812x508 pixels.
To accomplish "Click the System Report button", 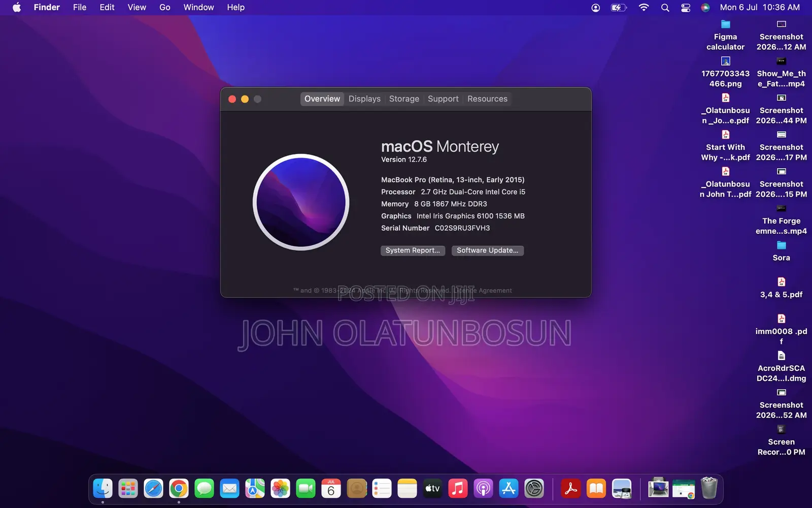I will 413,250.
